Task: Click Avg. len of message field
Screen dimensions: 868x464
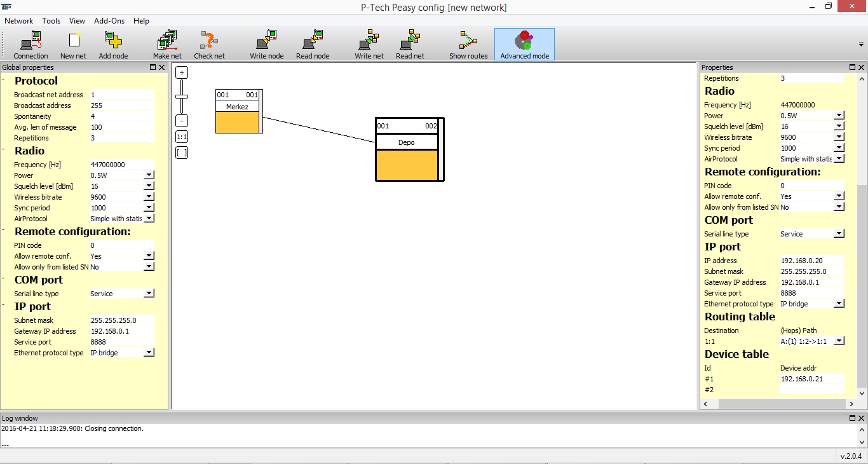Action: point(121,127)
